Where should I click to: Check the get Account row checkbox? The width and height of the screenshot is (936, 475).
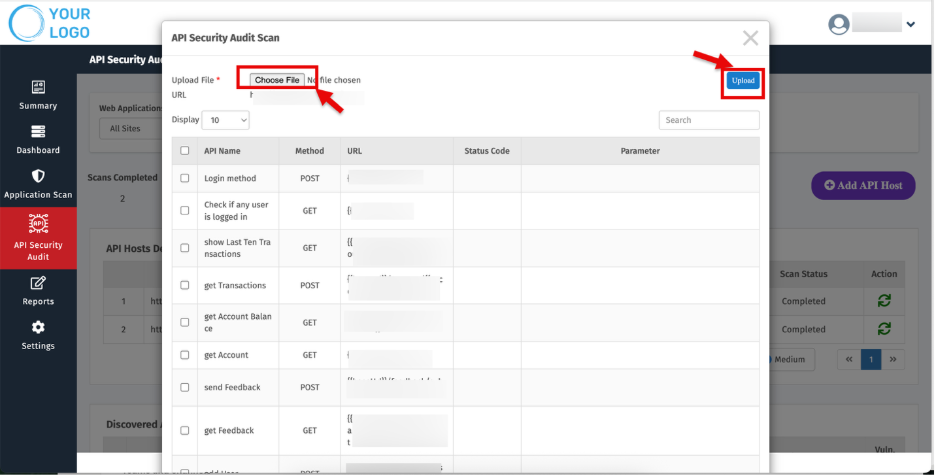coord(184,355)
